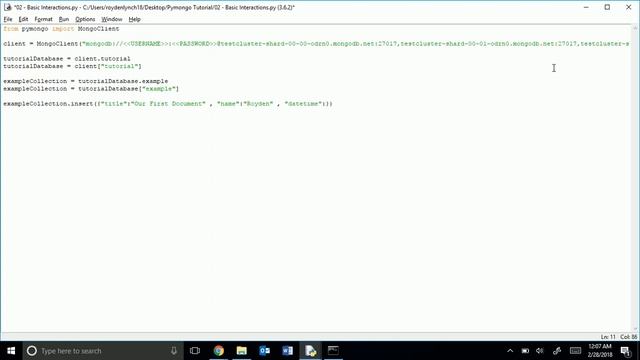
Task: Maximize the IDLE editor window
Action: (607, 7)
